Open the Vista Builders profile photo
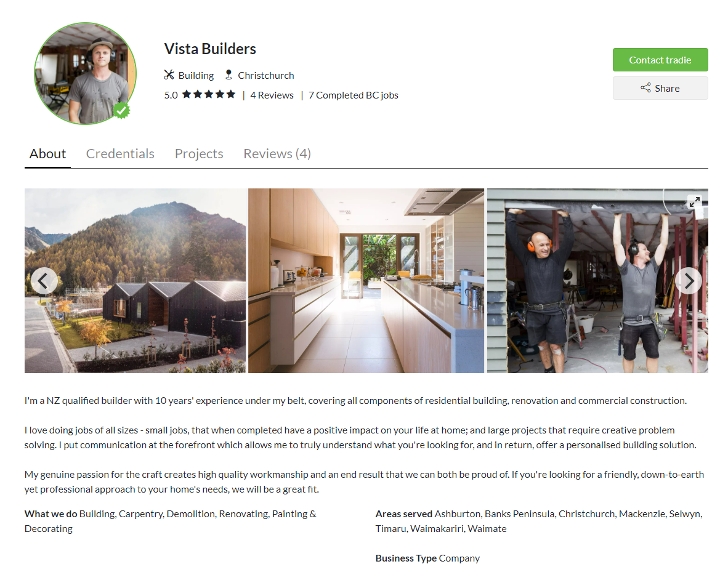 pyautogui.click(x=86, y=73)
